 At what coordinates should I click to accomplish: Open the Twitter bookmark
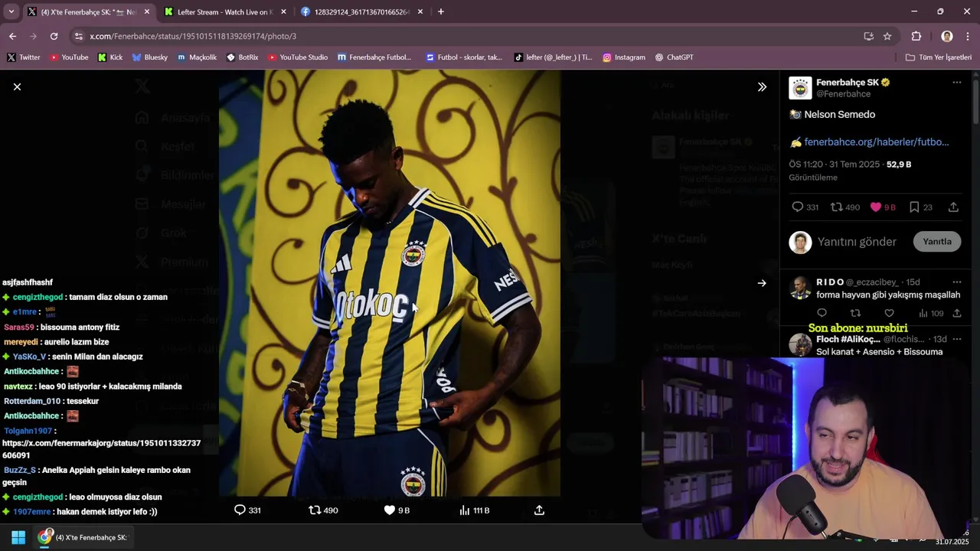24,57
